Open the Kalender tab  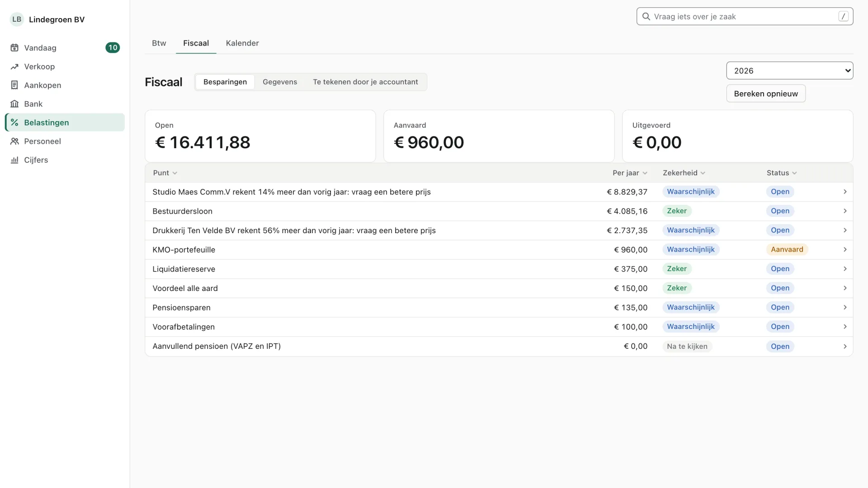[242, 43]
